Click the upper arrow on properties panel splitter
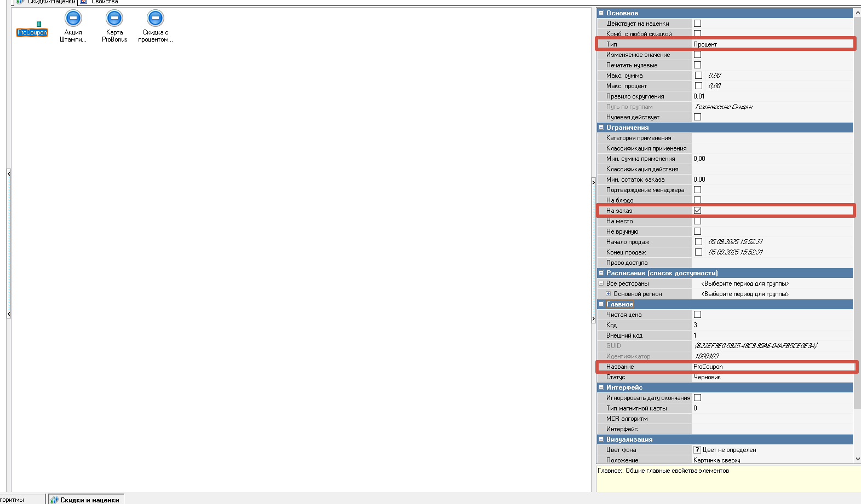Viewport: 861px width, 504px height. (593, 183)
